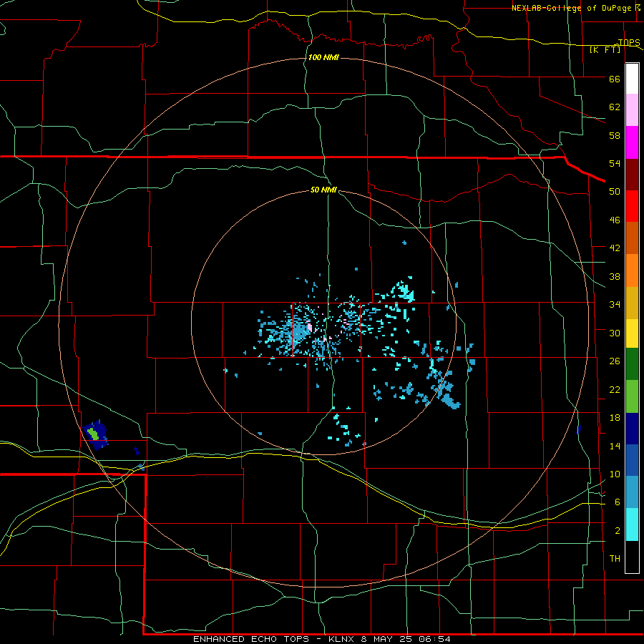Pick the gold block in the legend

coord(632,302)
